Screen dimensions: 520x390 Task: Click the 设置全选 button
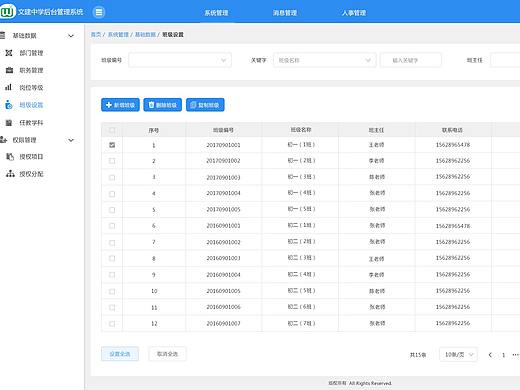pos(120,354)
